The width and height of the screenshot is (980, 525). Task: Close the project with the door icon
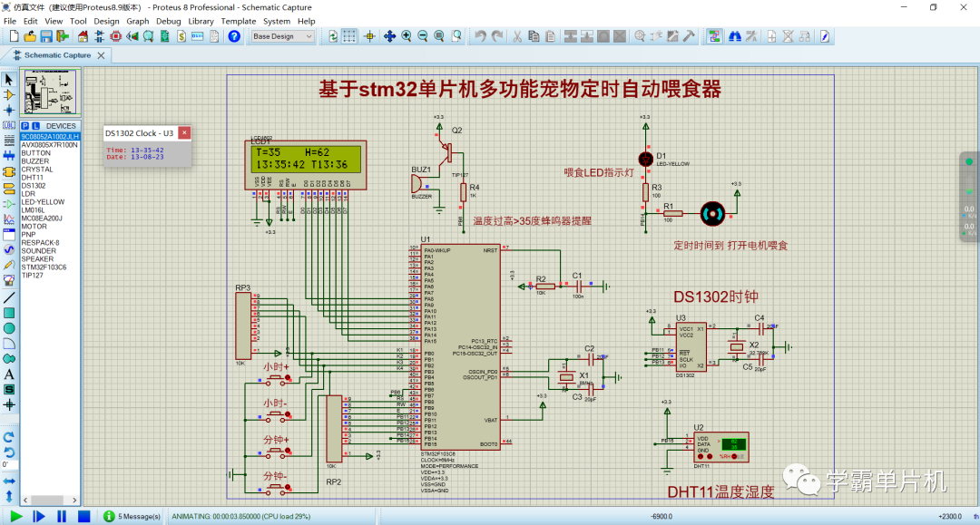pyautogui.click(x=62, y=36)
